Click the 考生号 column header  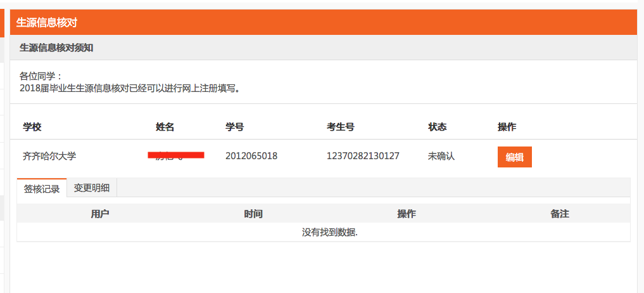tap(340, 127)
